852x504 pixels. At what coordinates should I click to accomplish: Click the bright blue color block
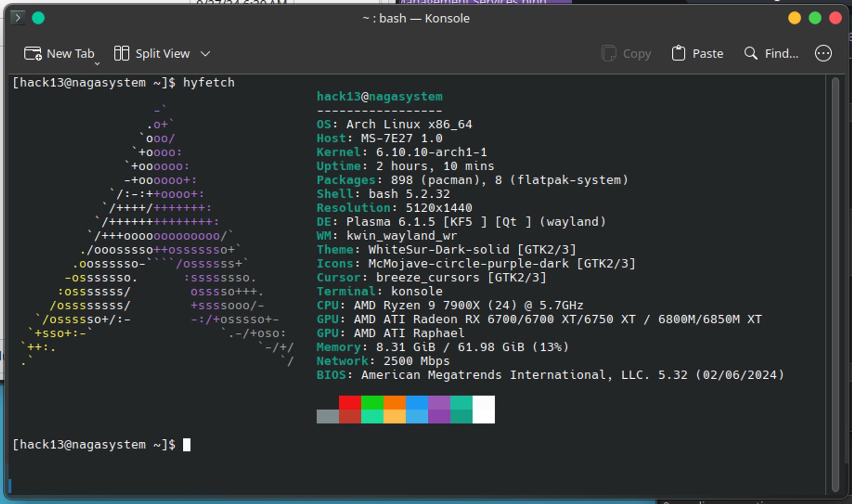(x=417, y=402)
